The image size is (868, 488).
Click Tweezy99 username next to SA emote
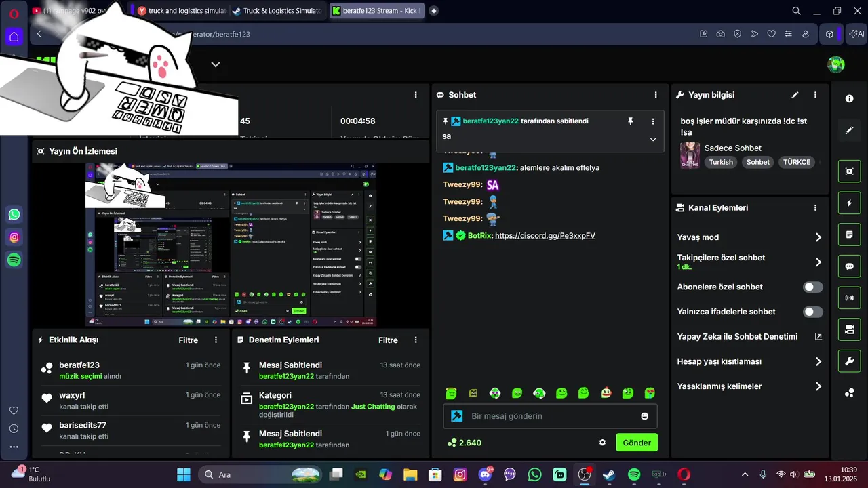click(462, 184)
